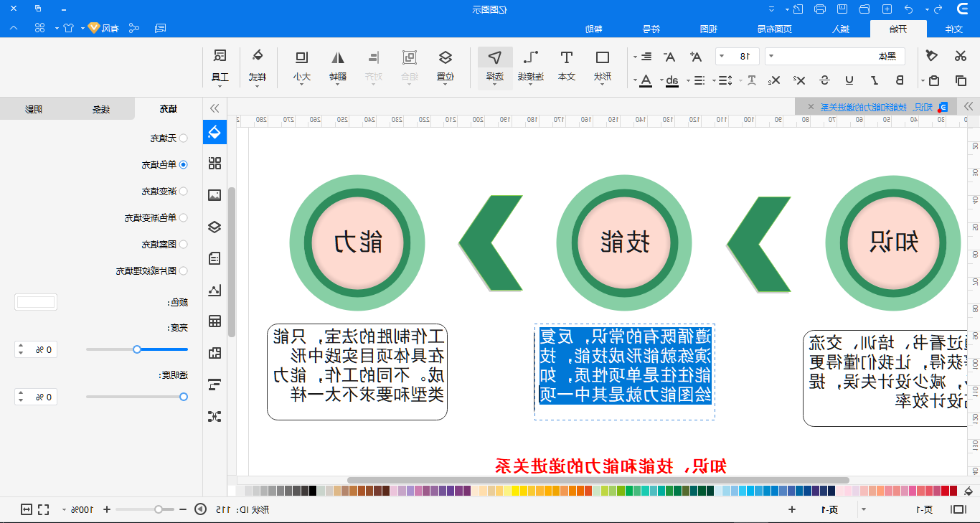Select the Text (文本) tool
Viewport: 980px width, 523px height.
pyautogui.click(x=567, y=65)
